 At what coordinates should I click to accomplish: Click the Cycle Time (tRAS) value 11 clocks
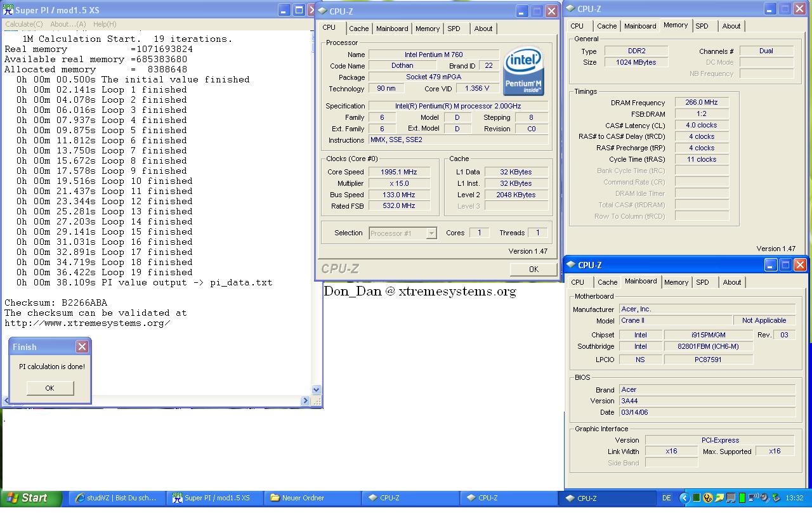(702, 160)
